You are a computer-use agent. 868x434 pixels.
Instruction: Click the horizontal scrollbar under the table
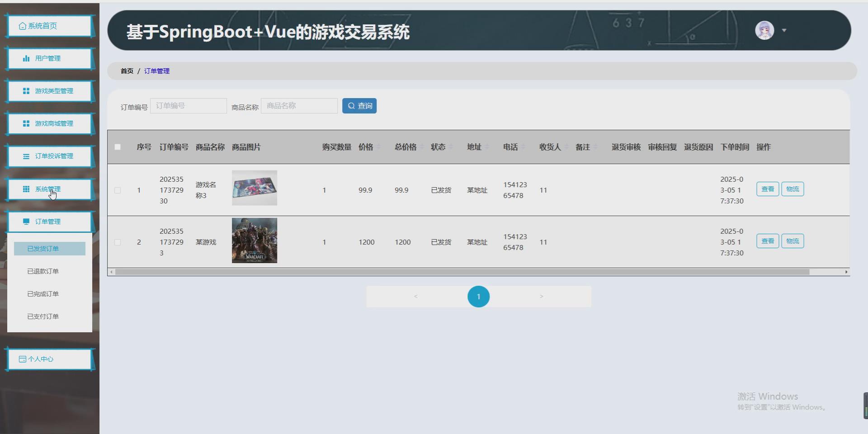pyautogui.click(x=461, y=272)
